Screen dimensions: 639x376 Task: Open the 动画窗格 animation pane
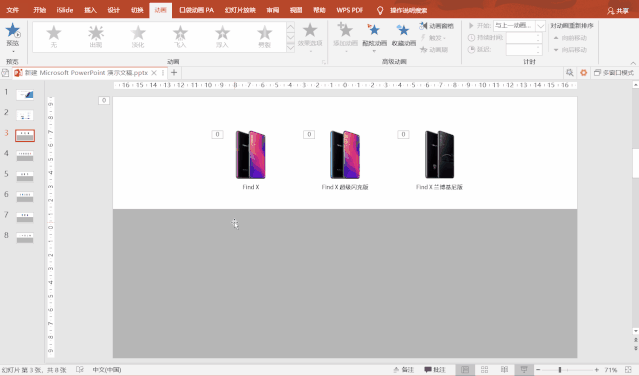tap(436, 26)
